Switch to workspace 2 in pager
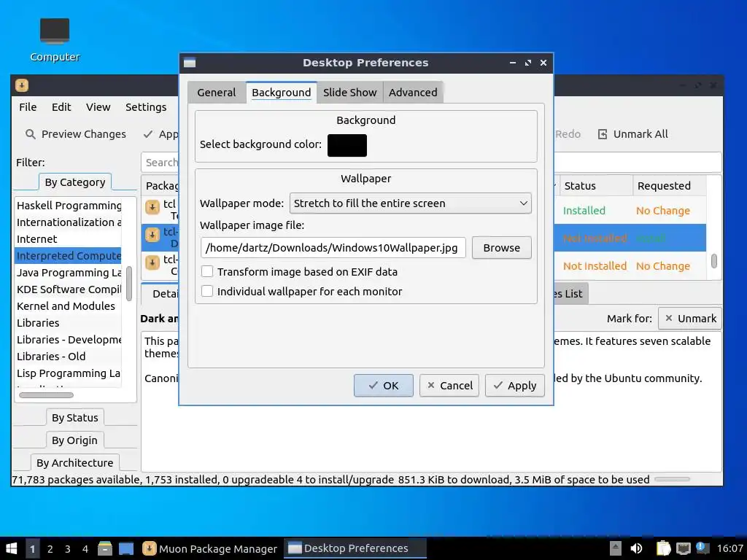Screen dimensions: 747x560 50,548
